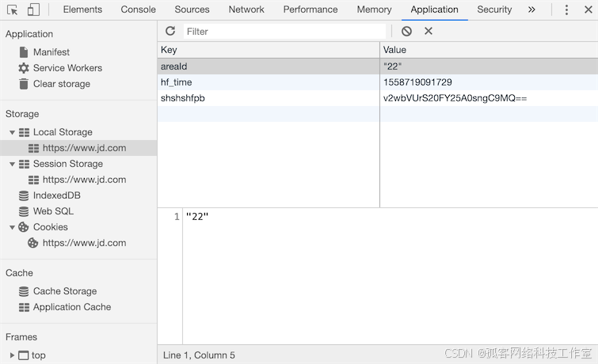Open the Cache Storage item
The height and width of the screenshot is (364, 598).
[65, 291]
